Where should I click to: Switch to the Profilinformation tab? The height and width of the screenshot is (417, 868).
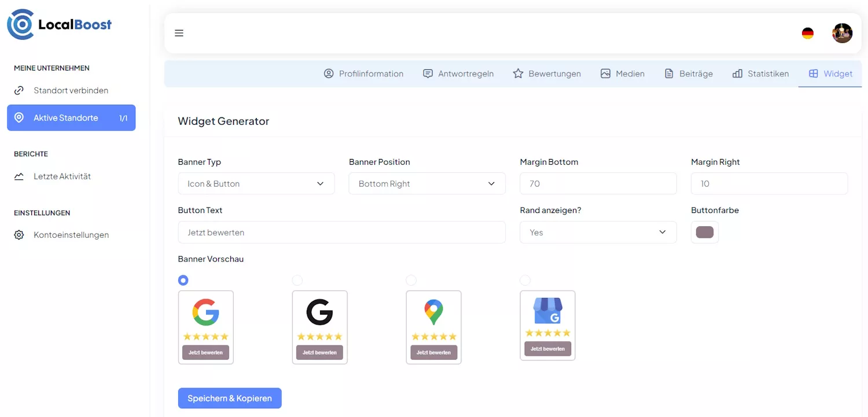tap(363, 73)
